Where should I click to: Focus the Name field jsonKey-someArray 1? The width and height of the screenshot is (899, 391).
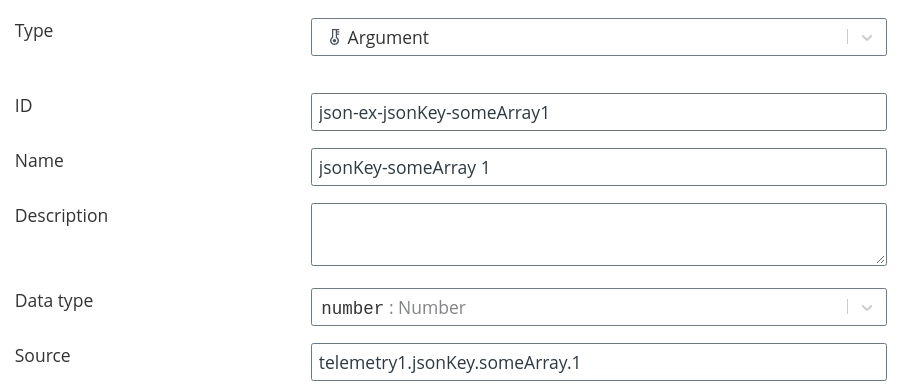(x=599, y=167)
